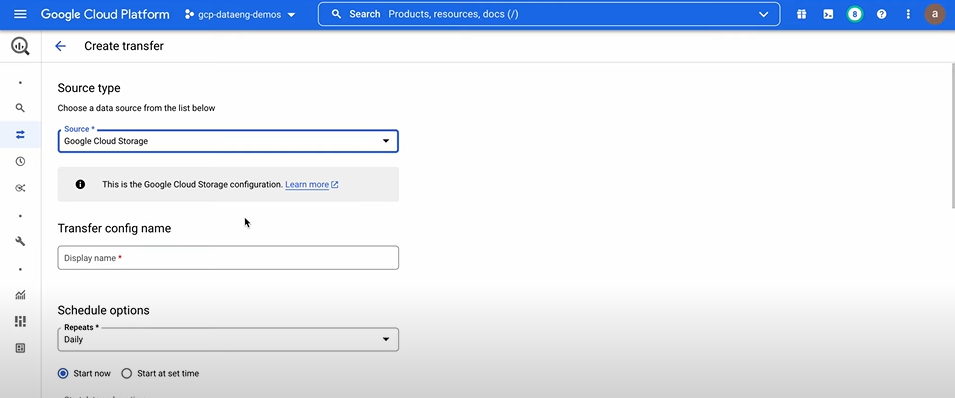Open the monitoring chart sidebar icon

(20, 295)
